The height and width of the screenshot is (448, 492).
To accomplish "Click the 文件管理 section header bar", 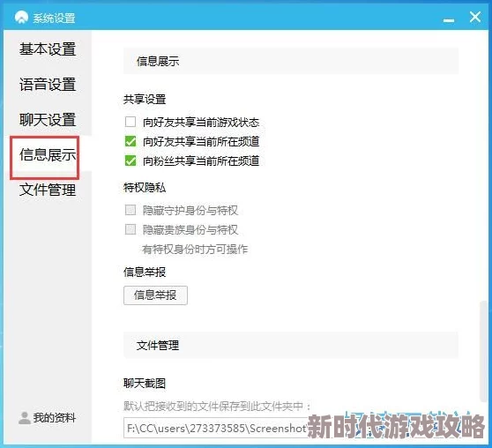I will point(291,346).
